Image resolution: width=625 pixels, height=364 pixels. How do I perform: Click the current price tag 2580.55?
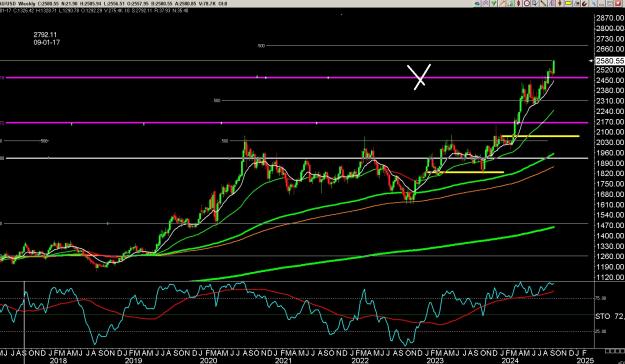coord(609,61)
